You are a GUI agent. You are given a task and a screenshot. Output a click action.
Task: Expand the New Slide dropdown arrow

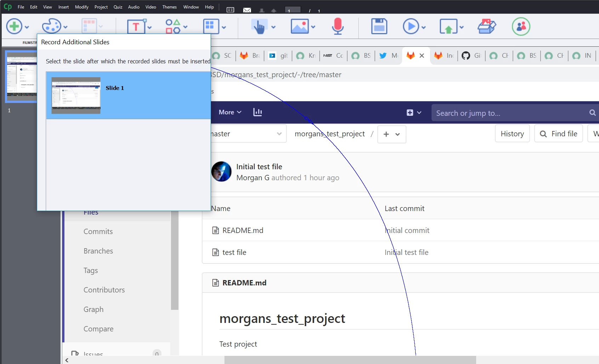[x=27, y=27]
